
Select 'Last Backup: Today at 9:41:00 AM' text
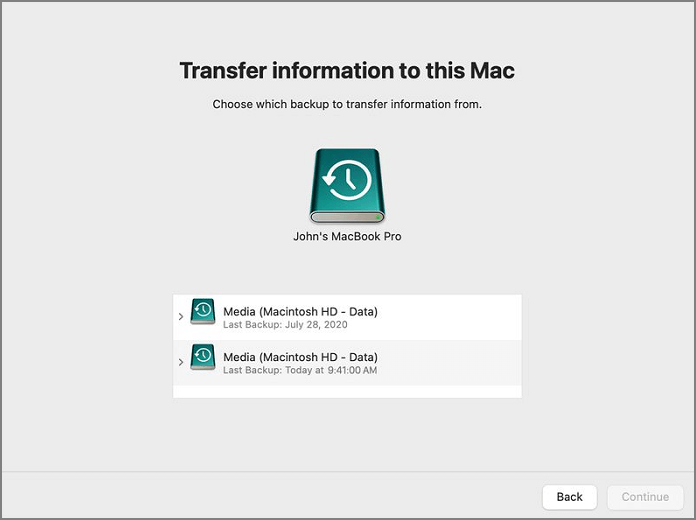(x=300, y=370)
